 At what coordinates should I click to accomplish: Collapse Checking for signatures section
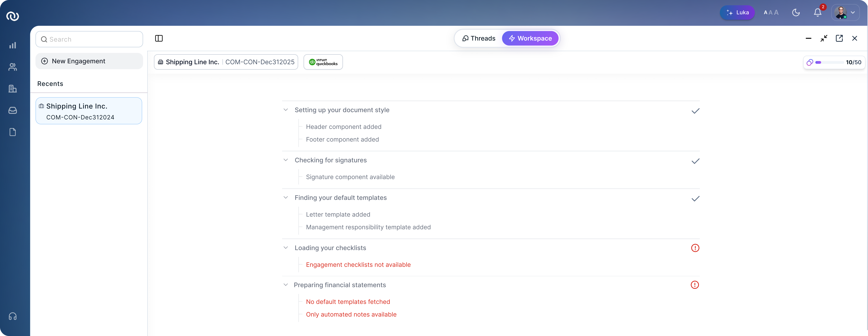coord(286,160)
